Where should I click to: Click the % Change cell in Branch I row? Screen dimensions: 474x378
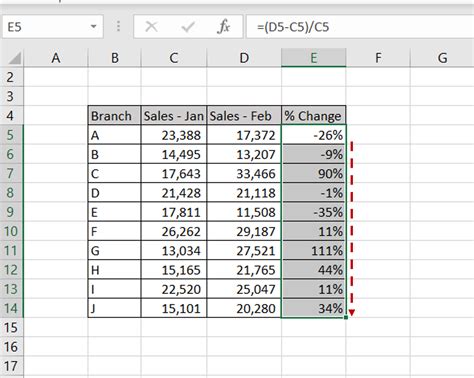[x=313, y=289]
